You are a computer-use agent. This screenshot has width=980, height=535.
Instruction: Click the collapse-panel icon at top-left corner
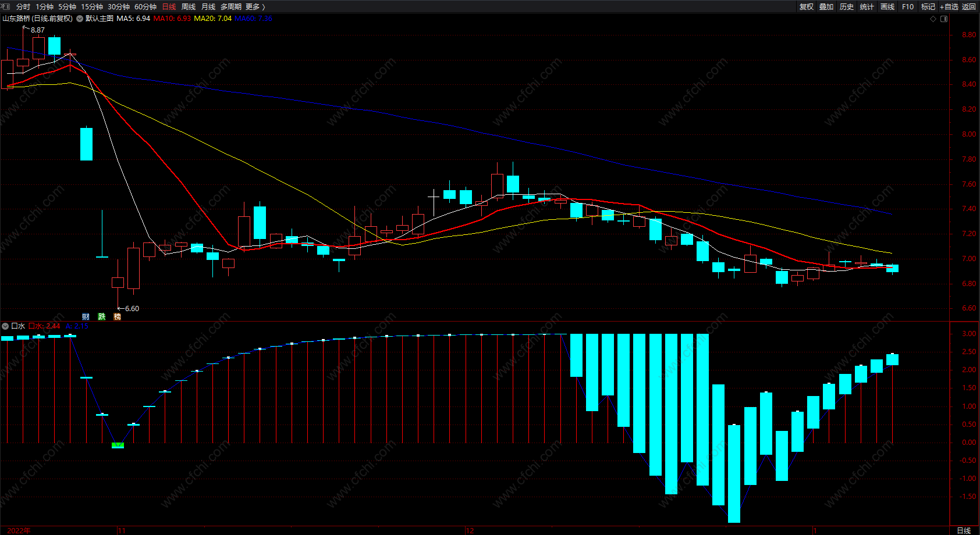[x=6, y=6]
